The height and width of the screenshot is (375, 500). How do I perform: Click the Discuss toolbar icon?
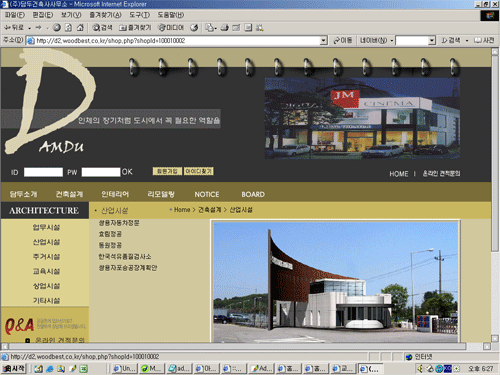(x=248, y=28)
